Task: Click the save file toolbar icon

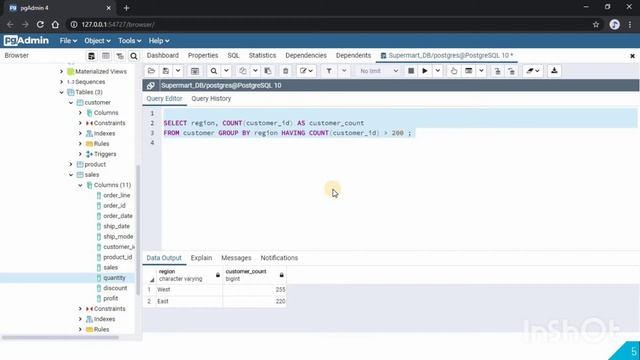Action: point(166,71)
